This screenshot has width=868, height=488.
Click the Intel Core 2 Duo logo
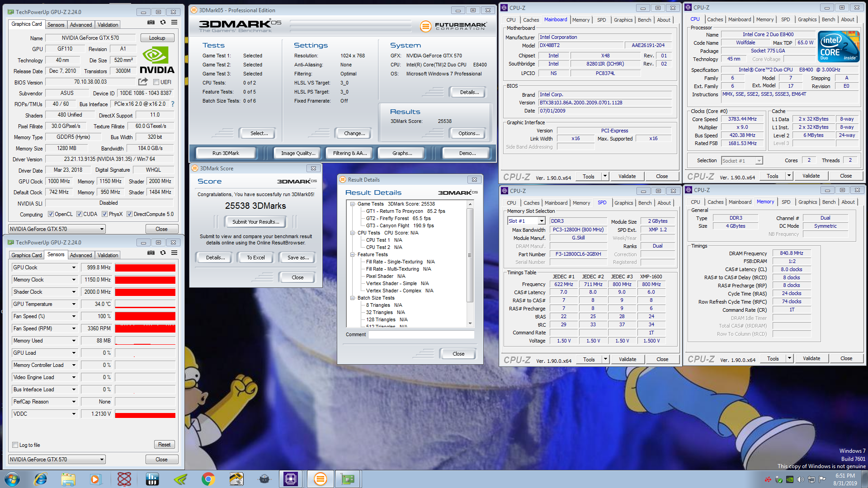click(839, 47)
